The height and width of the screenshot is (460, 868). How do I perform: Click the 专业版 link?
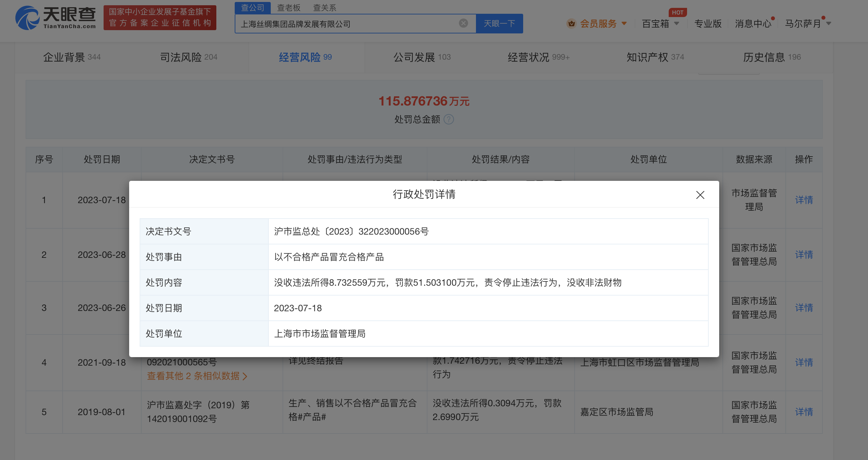[x=707, y=24]
